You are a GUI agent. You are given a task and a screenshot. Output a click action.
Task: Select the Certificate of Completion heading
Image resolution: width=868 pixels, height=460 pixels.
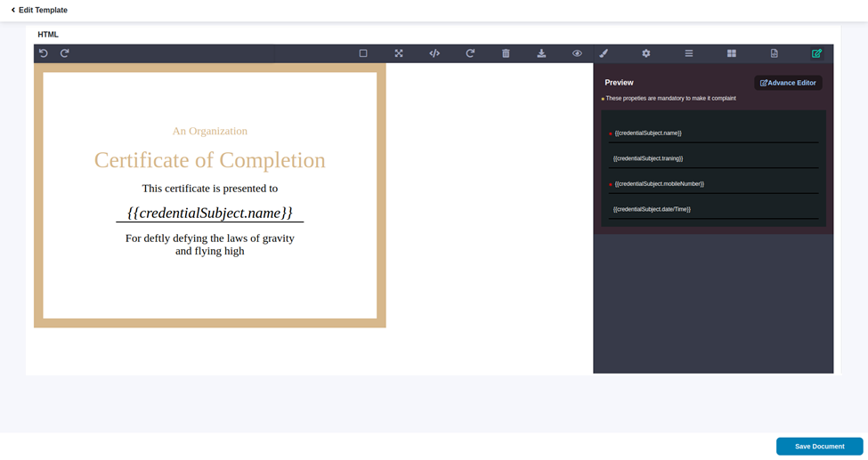tap(210, 160)
